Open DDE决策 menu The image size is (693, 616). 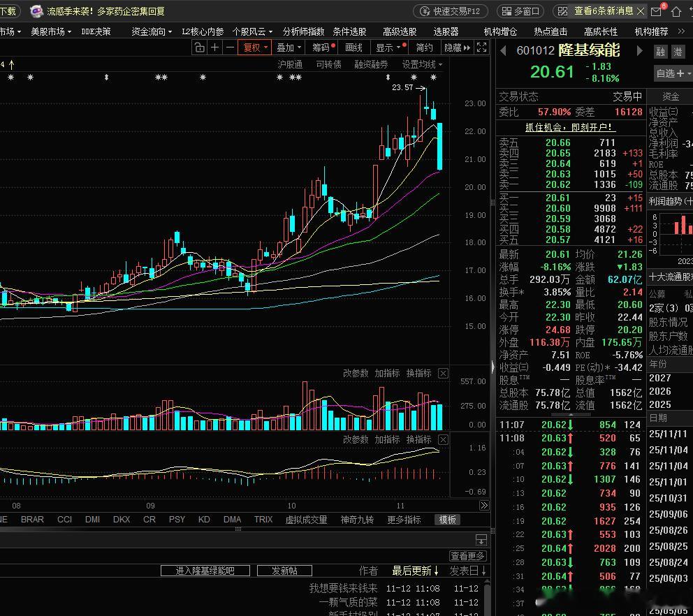(96, 31)
